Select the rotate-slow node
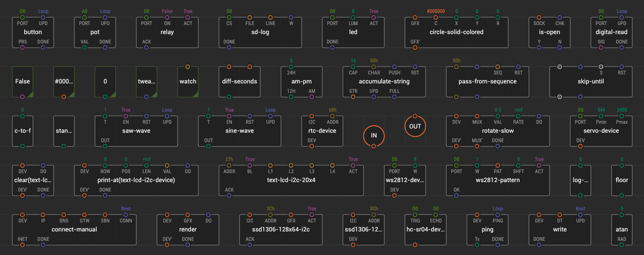Viewport: 644px width, 255px height. click(498, 131)
